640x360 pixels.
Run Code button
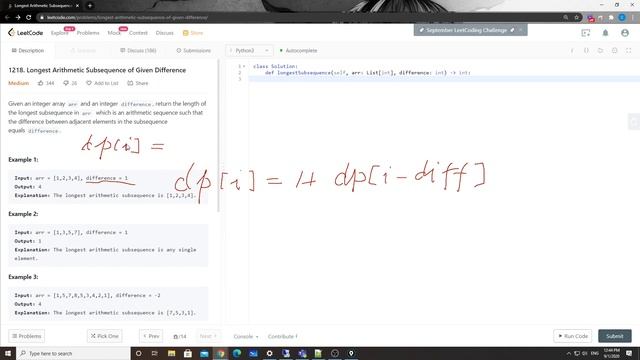click(573, 336)
